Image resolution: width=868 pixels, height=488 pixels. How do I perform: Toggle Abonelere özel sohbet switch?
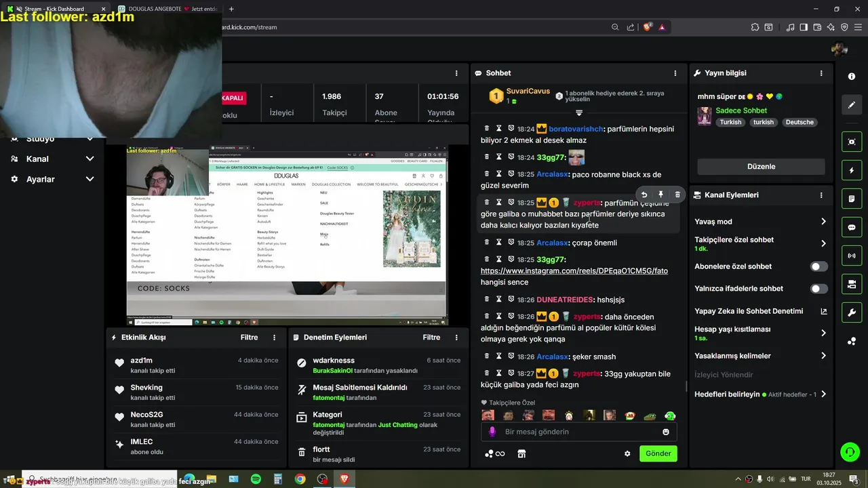[819, 266]
